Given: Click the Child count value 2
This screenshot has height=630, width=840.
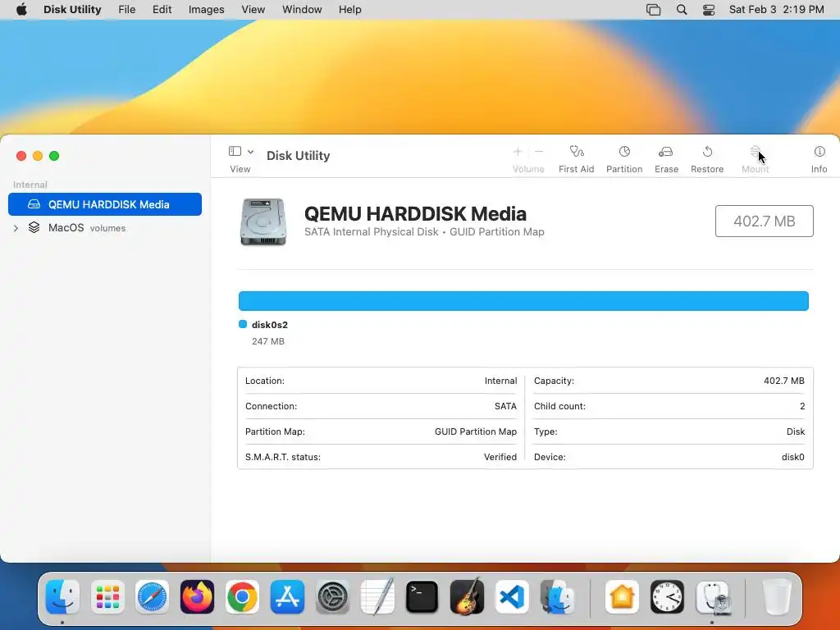Looking at the screenshot, I should [x=802, y=406].
